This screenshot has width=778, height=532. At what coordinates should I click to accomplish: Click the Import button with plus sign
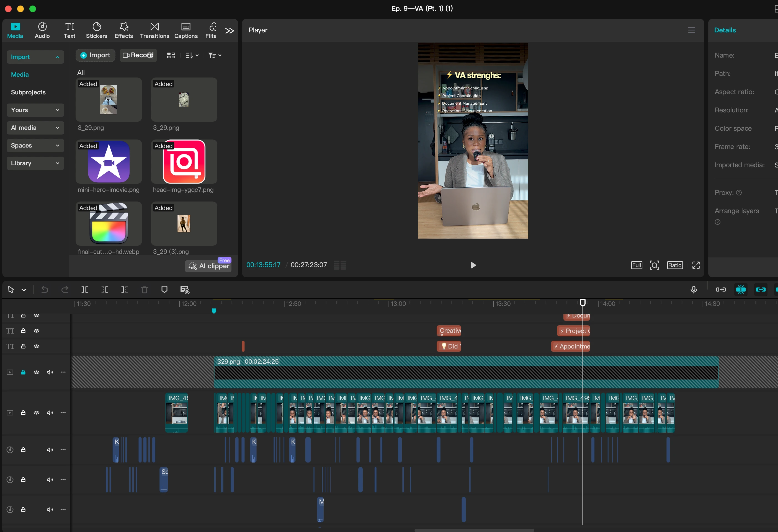click(x=96, y=55)
